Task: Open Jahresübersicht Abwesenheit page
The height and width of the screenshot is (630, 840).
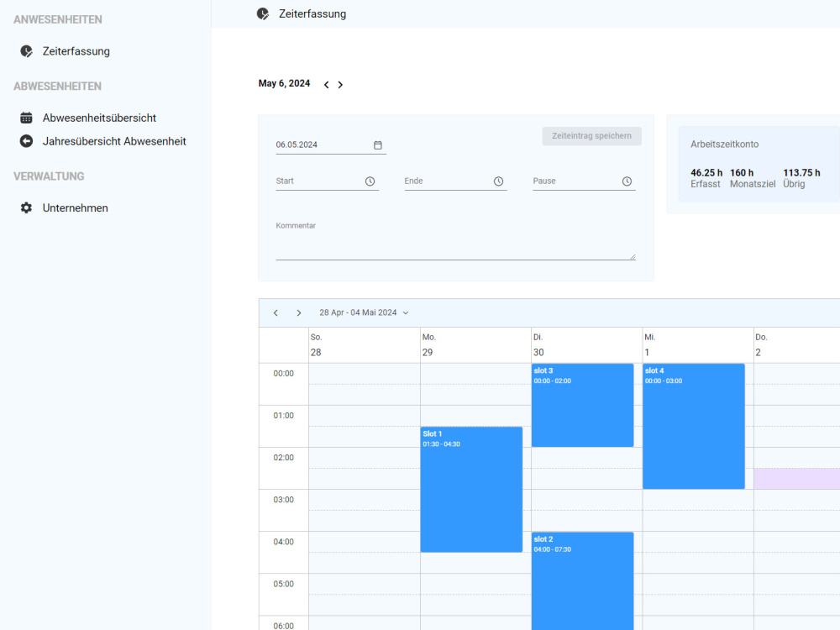Action: pos(114,141)
